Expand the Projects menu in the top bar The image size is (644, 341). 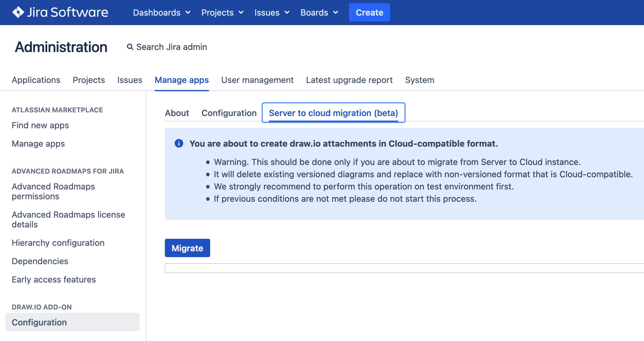tap(218, 13)
